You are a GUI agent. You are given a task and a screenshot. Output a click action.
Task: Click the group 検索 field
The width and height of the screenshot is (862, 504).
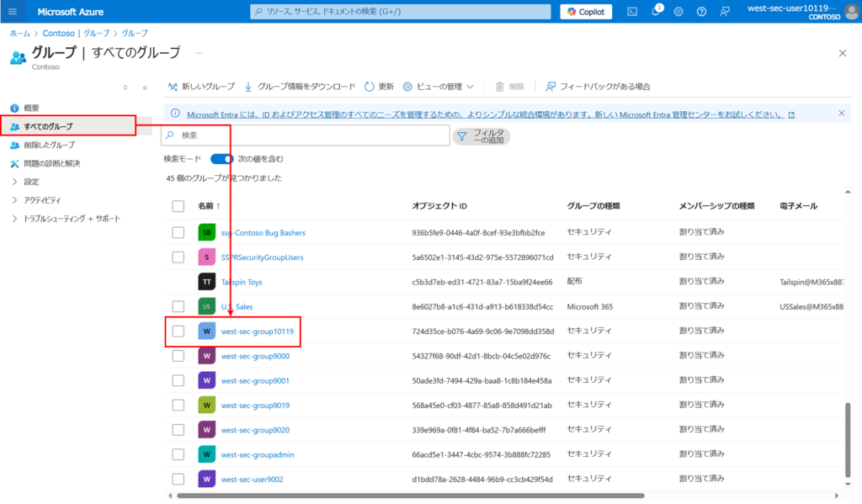tap(306, 135)
